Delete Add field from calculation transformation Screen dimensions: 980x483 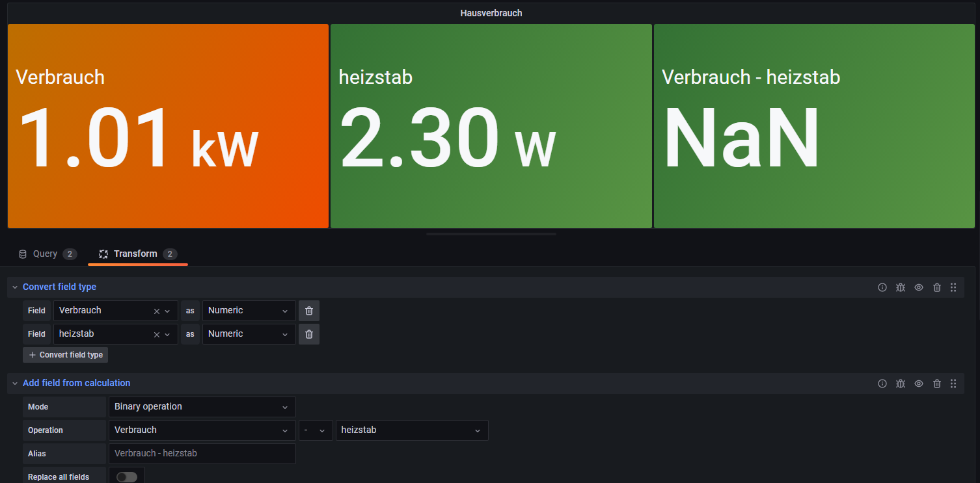coord(937,384)
